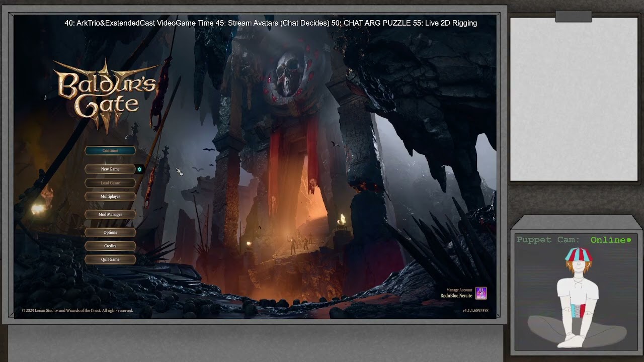
Task: Click Quit Game
Action: 110,260
